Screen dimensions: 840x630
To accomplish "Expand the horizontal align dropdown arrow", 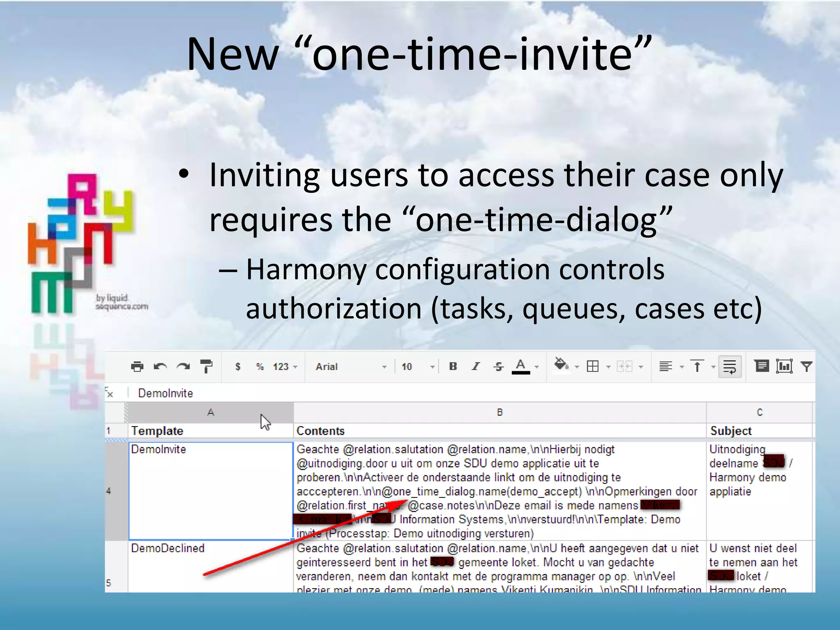I will tap(682, 367).
